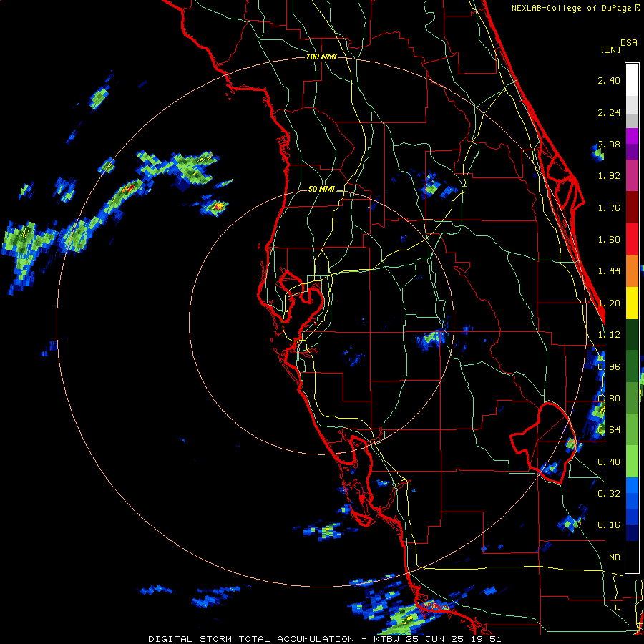Click the 1.60 legend value
This screenshot has height=644, width=644.
point(609,240)
